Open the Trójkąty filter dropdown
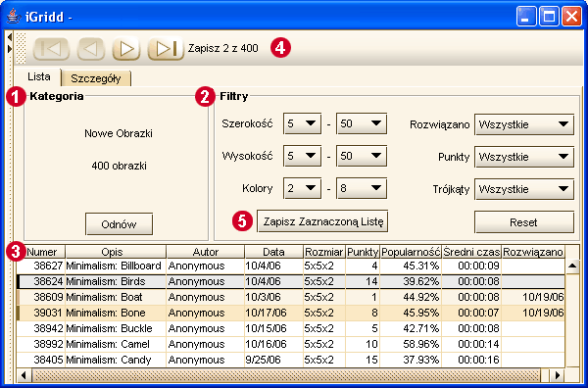 pos(524,189)
